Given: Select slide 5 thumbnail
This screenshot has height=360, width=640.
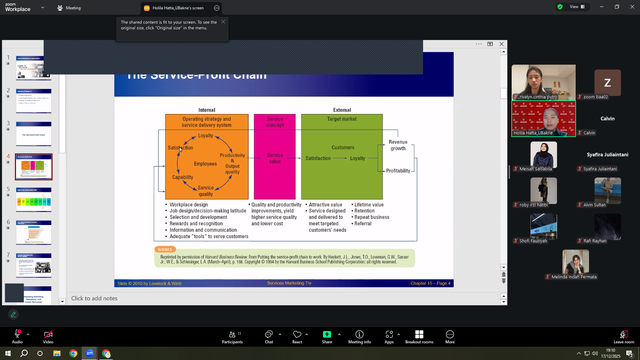Looking at the screenshot, I should (33, 200).
